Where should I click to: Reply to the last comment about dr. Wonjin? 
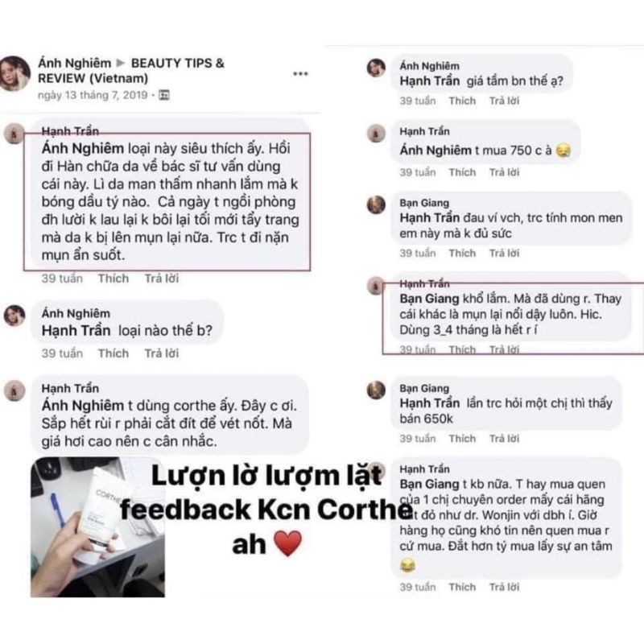pos(504,587)
